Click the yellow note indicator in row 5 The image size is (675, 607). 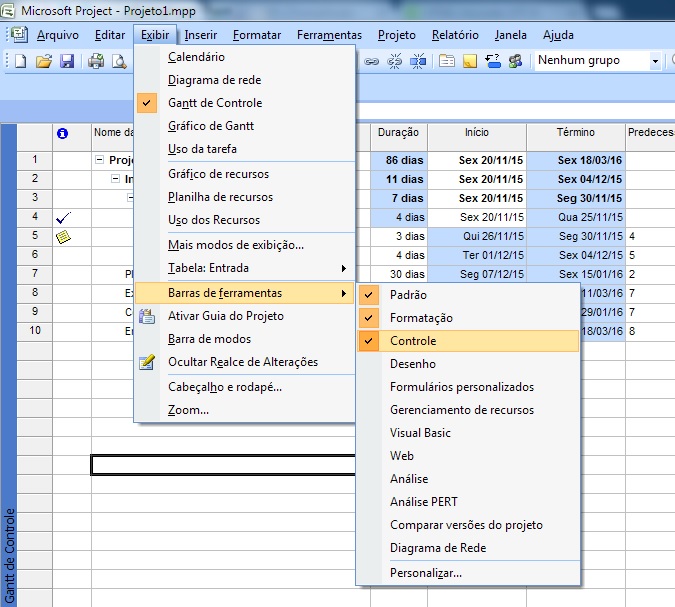tap(63, 237)
